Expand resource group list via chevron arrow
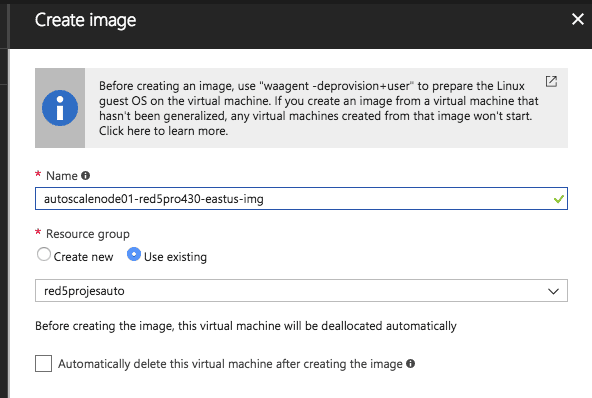592x398 pixels. click(553, 291)
